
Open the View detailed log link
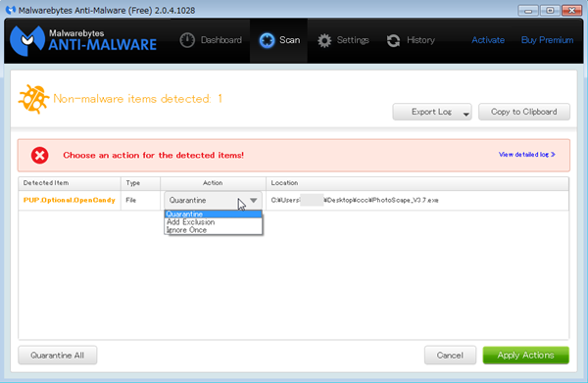[527, 155]
